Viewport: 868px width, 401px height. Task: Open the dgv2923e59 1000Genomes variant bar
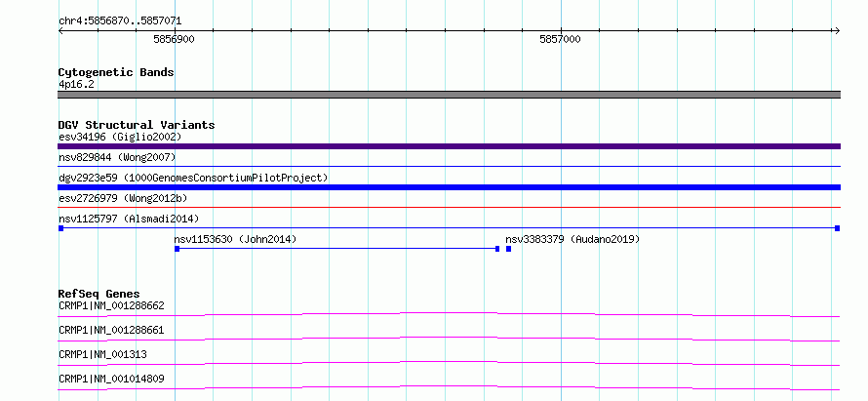pyautogui.click(x=449, y=187)
